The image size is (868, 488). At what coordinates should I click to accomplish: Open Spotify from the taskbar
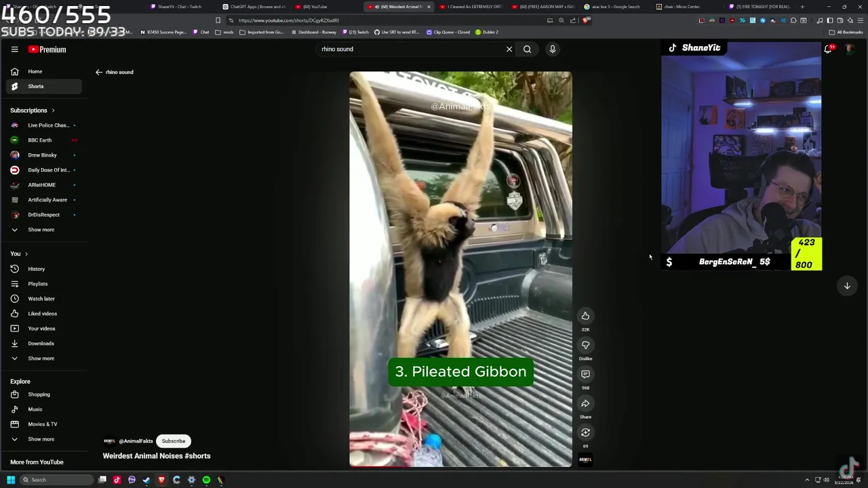tap(206, 480)
